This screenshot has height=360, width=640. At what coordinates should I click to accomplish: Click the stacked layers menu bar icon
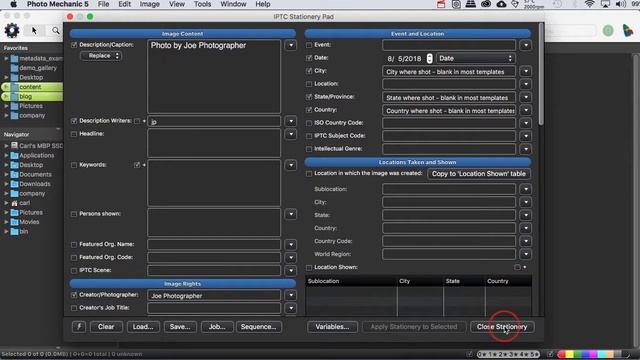click(x=471, y=4)
